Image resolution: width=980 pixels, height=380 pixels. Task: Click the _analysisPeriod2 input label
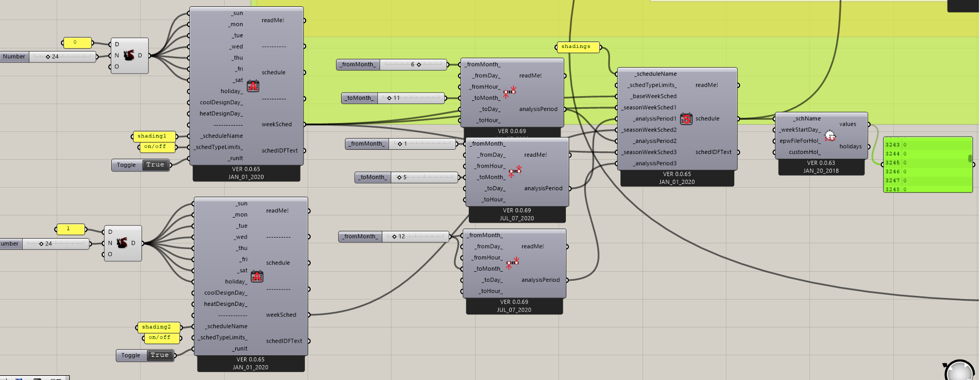pyautogui.click(x=655, y=141)
